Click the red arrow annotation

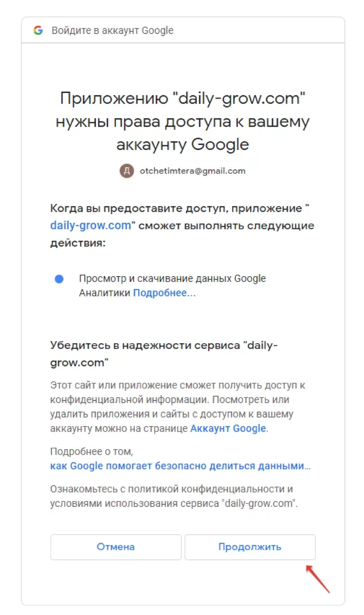[x=318, y=579]
